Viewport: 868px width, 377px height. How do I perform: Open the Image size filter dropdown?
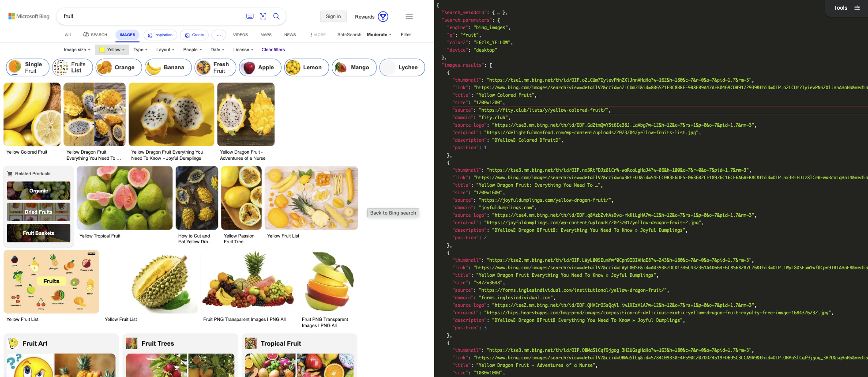tap(77, 50)
